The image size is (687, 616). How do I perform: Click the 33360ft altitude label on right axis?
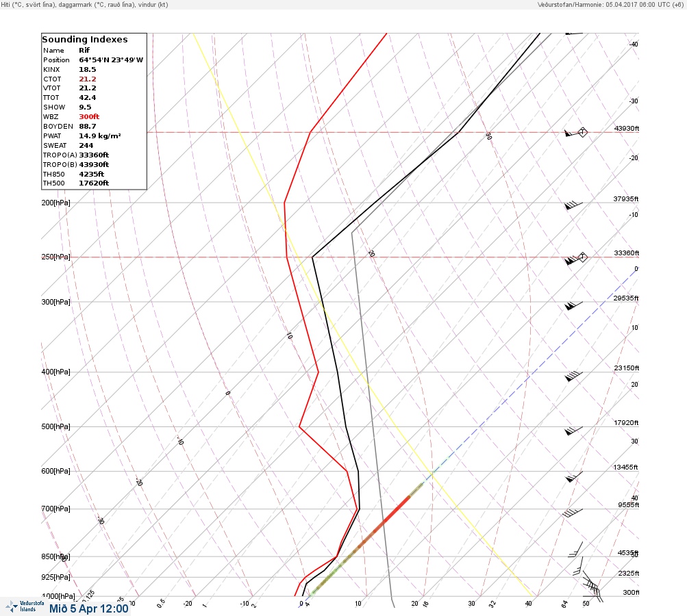click(627, 253)
